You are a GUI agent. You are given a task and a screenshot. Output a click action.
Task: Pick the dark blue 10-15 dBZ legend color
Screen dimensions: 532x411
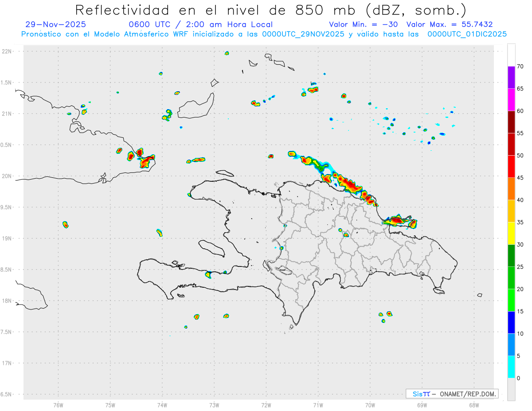pyautogui.click(x=511, y=322)
